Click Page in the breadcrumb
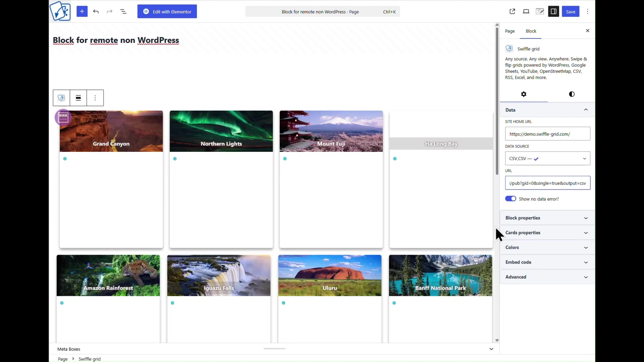Viewport: 644px width, 362px height. (x=63, y=359)
